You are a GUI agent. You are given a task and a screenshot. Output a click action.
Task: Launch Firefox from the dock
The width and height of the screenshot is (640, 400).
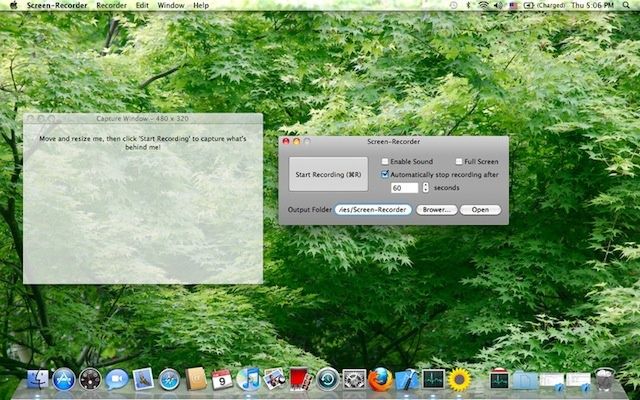pos(379,379)
